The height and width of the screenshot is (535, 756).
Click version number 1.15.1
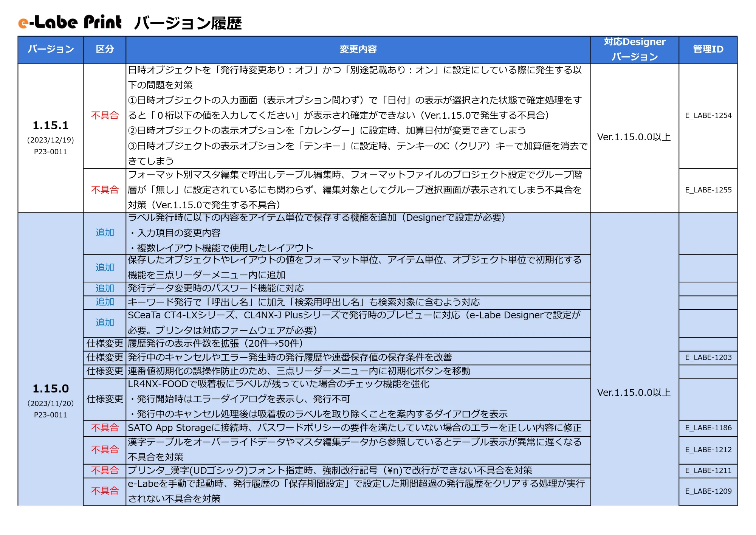pos(51,125)
